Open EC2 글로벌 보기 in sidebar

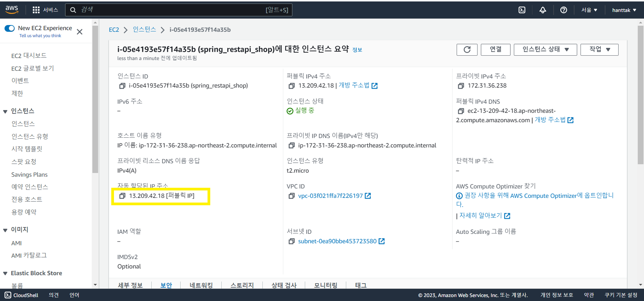[33, 68]
